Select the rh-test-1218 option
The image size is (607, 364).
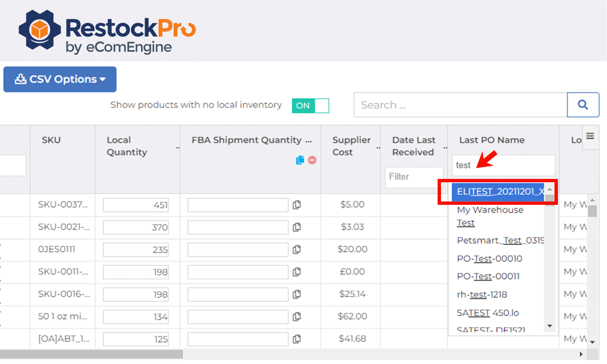(x=482, y=295)
